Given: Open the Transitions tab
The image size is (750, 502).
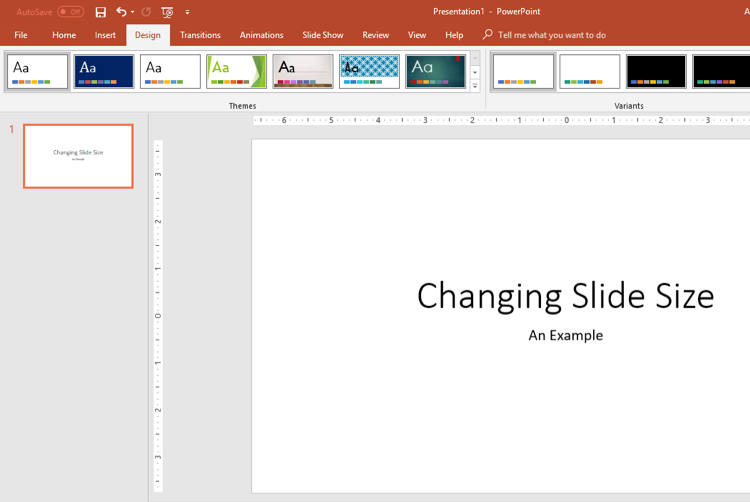Looking at the screenshot, I should click(200, 35).
